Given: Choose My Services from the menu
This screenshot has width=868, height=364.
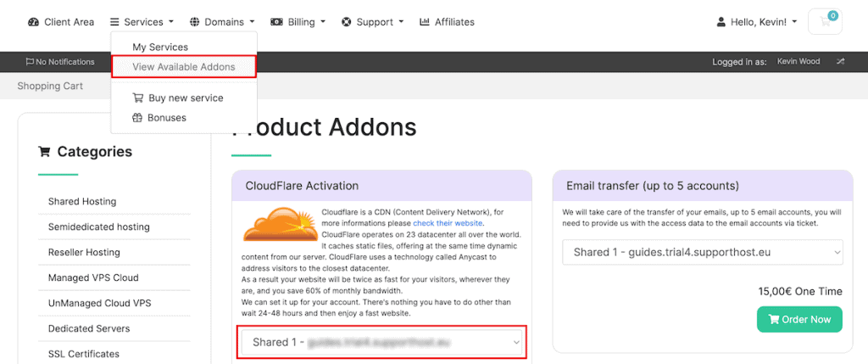Looking at the screenshot, I should coord(160,48).
